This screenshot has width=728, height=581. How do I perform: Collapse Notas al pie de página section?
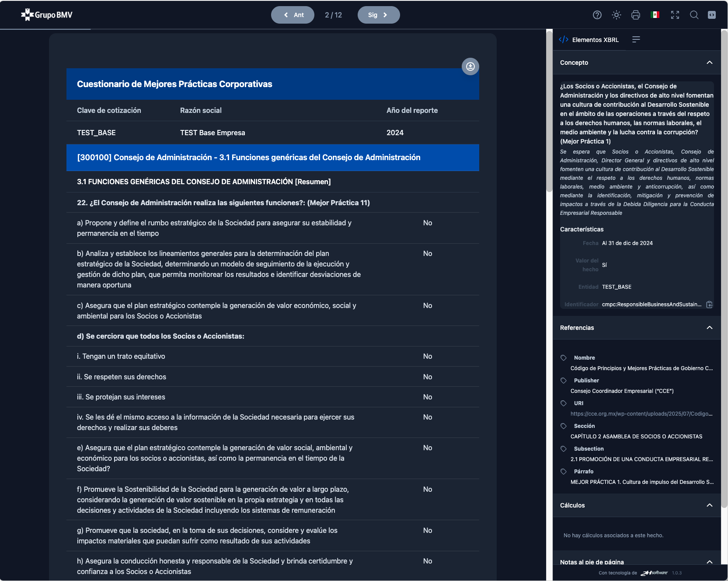pyautogui.click(x=709, y=562)
